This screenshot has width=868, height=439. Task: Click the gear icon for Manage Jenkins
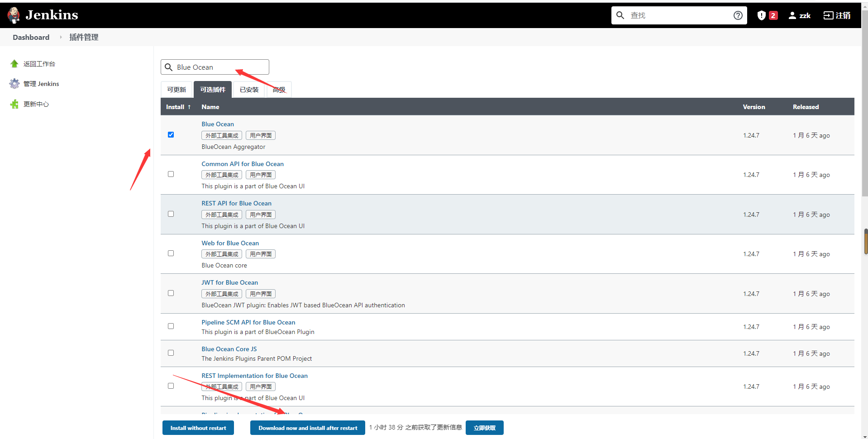coord(14,84)
